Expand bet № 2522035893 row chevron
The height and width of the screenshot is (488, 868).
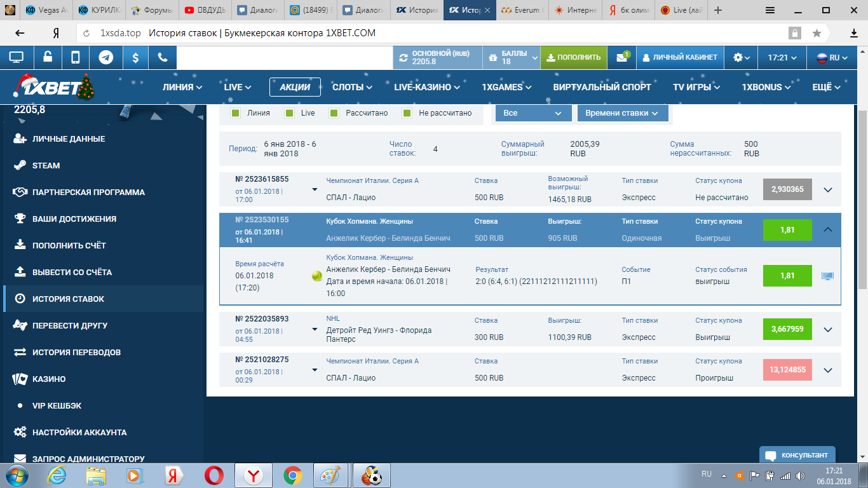[827, 329]
